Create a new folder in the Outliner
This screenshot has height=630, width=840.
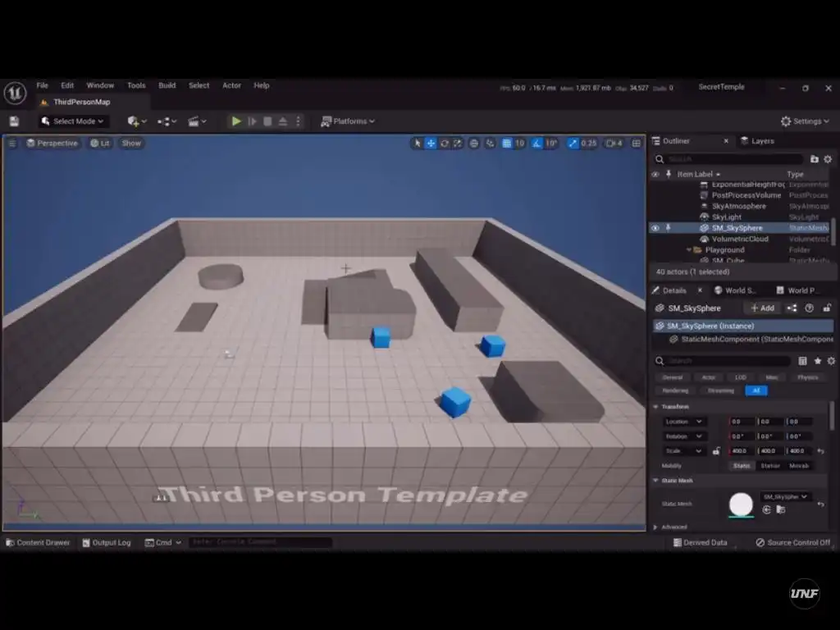(x=815, y=159)
